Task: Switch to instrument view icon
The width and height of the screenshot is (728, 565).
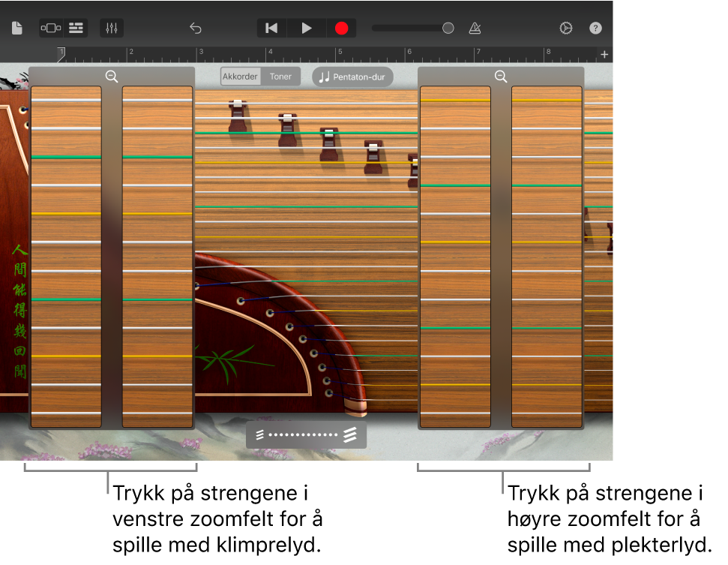Action: coord(50,28)
